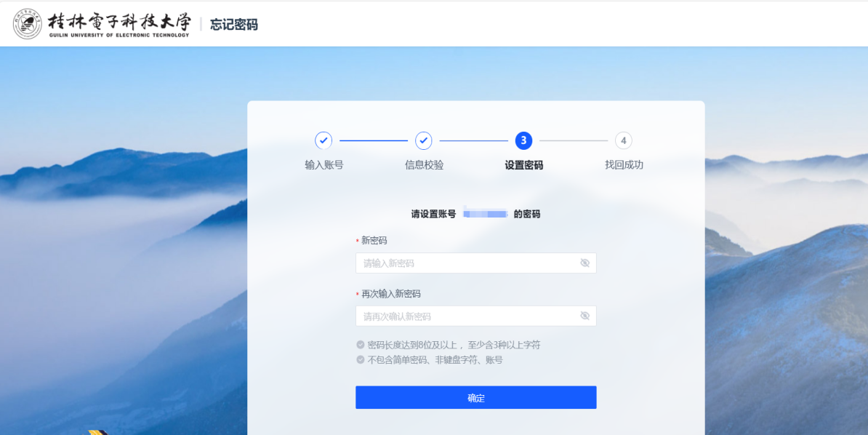Select the 输入账号 step label
868x435 pixels.
[324, 165]
